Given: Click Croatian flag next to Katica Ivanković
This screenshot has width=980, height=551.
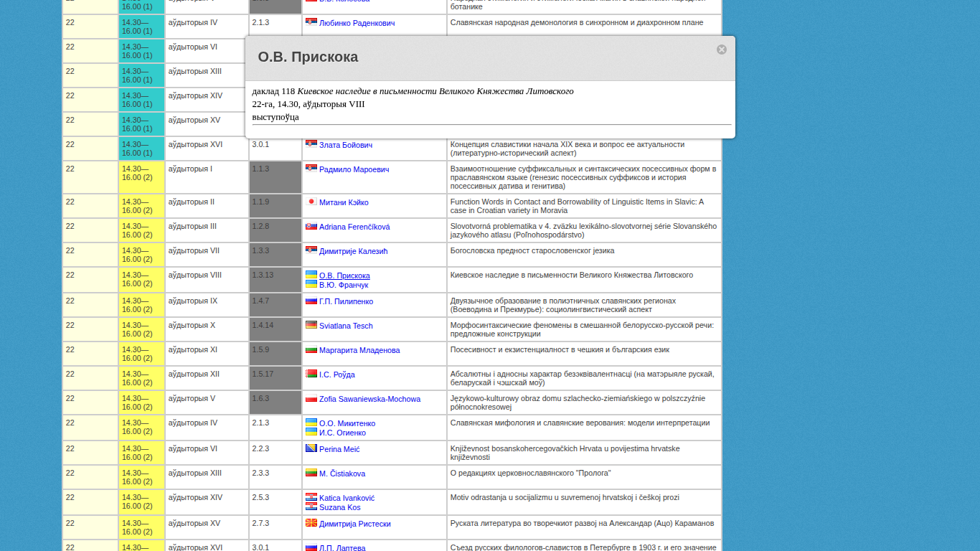Looking at the screenshot, I should click(x=311, y=497).
